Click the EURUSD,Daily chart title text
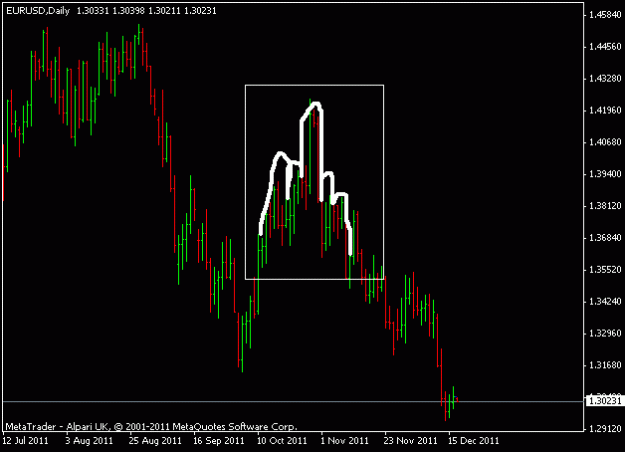Viewport: 625px width, 452px height. pyautogui.click(x=38, y=11)
